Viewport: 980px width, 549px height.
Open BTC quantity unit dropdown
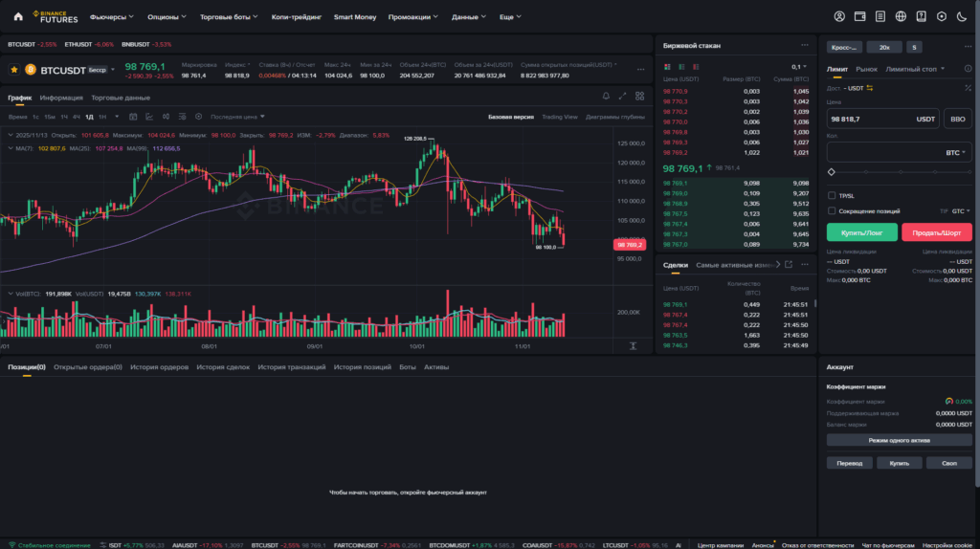955,152
